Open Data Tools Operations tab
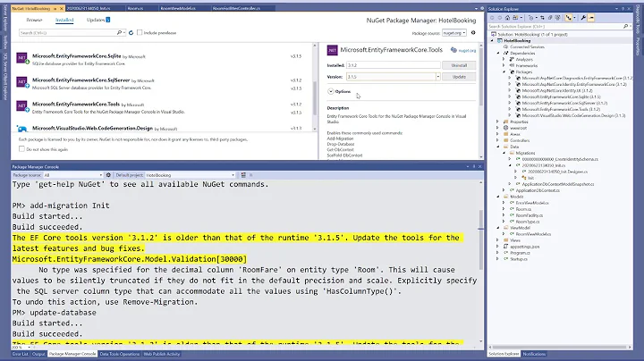The height and width of the screenshot is (361, 644). 120,354
